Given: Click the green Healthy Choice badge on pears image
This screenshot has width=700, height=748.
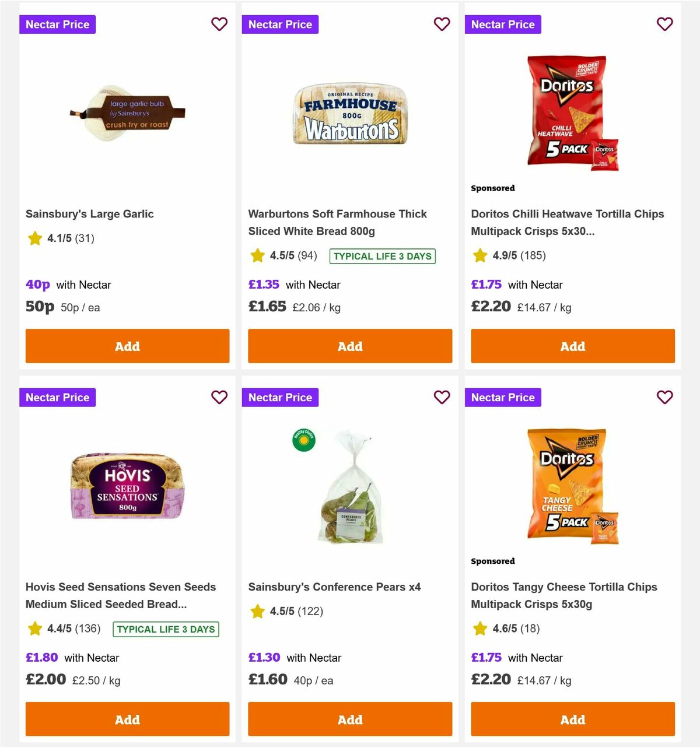Looking at the screenshot, I should coord(303,440).
